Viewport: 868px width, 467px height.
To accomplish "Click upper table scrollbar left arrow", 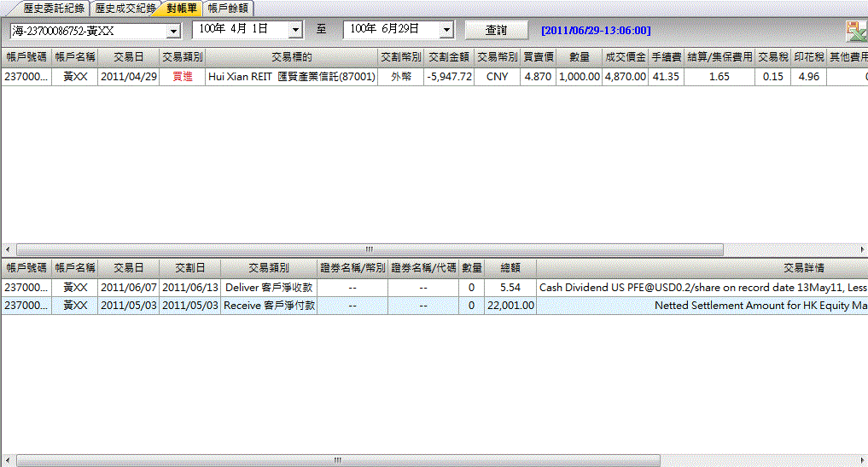I will click(7, 249).
